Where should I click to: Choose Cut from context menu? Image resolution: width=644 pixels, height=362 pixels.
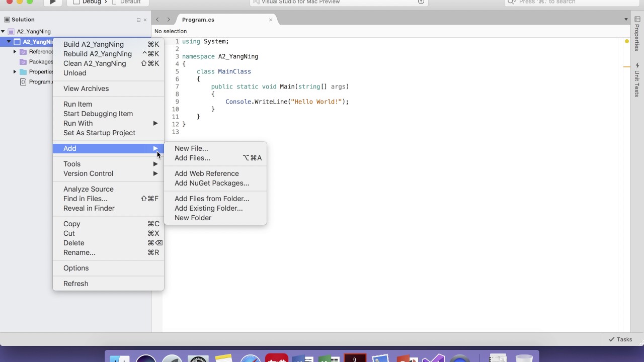coord(108,233)
